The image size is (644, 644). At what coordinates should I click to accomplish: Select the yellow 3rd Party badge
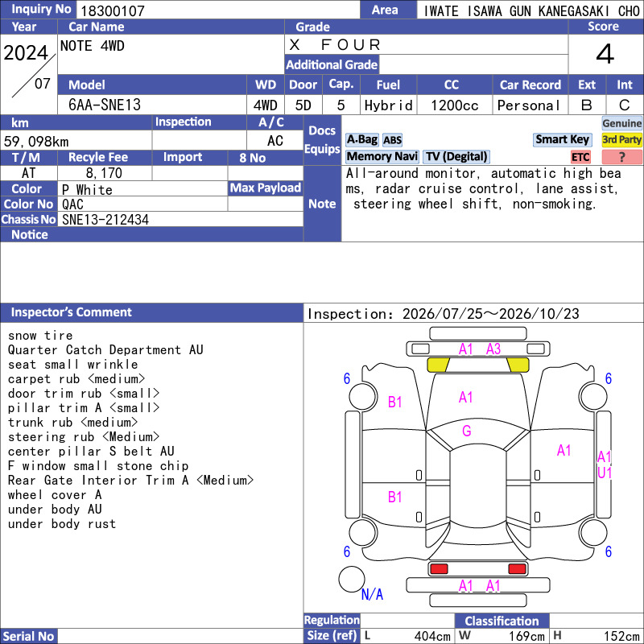(621, 139)
